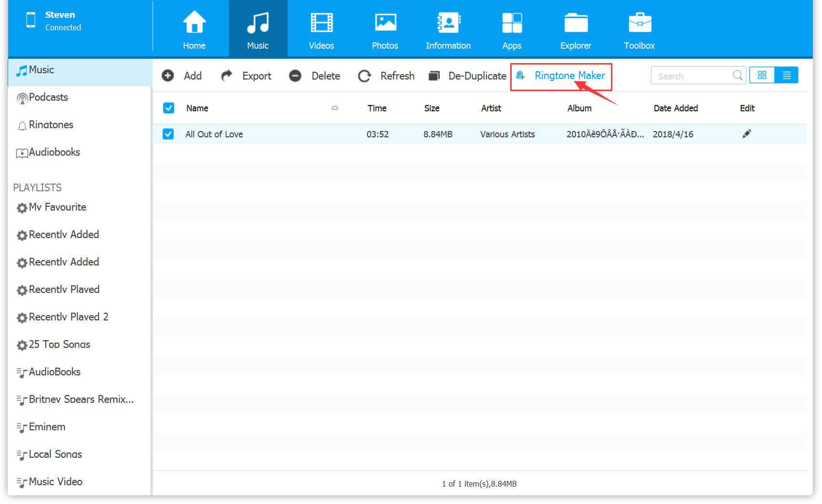Open the Eminem playlist in sidebar
The height and width of the screenshot is (504, 822).
[47, 427]
